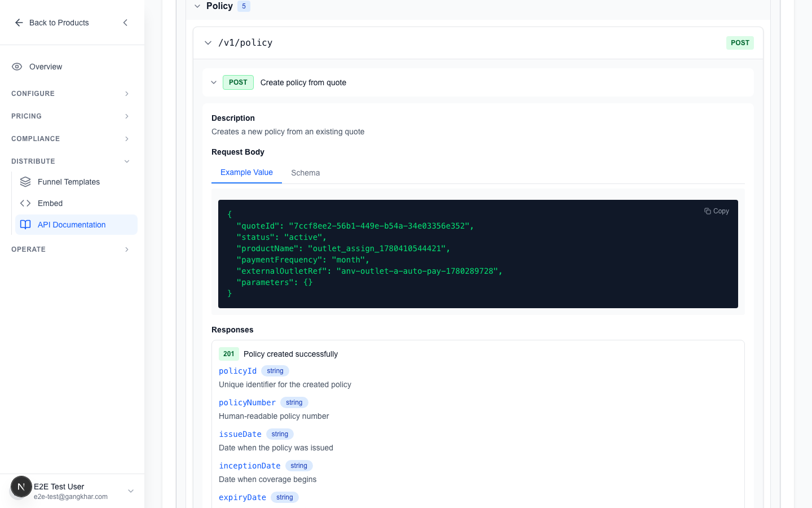The image size is (812, 508).
Task: Click the Overview eye icon
Action: [x=17, y=67]
